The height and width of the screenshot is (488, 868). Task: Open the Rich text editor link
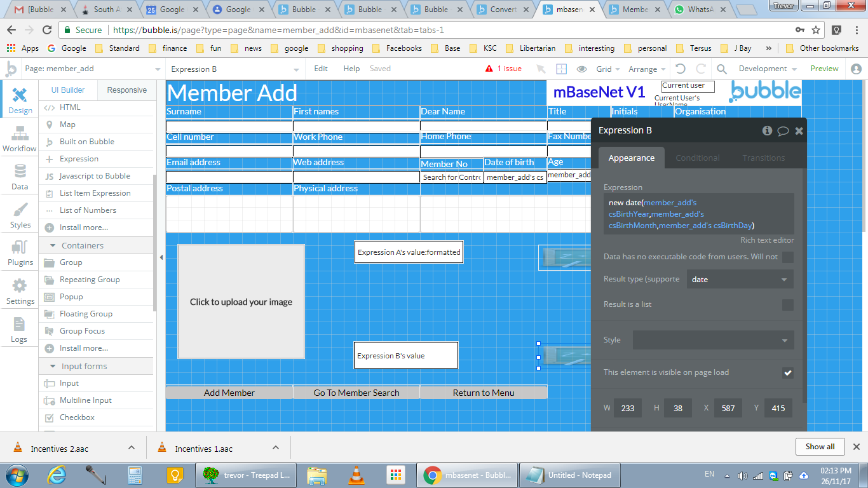click(x=767, y=240)
